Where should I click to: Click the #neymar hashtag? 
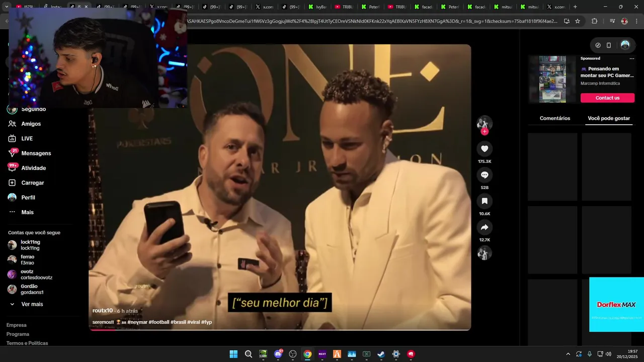coord(137,322)
